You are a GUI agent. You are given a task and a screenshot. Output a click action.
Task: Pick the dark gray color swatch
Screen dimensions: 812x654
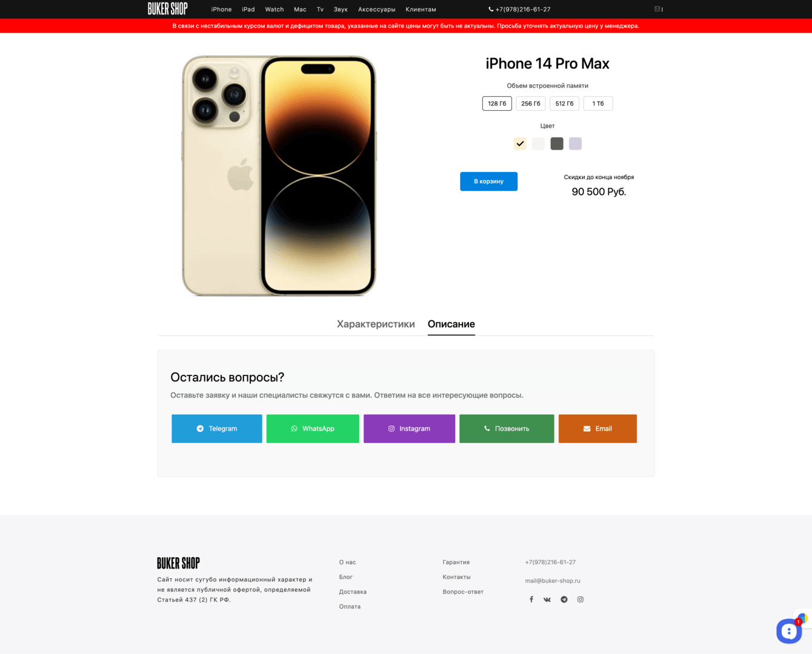click(x=557, y=144)
